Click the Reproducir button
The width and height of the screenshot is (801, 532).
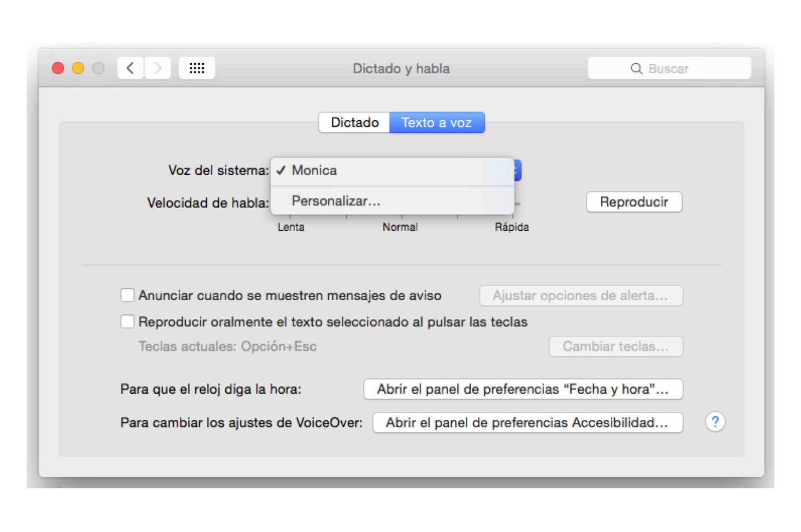click(634, 202)
